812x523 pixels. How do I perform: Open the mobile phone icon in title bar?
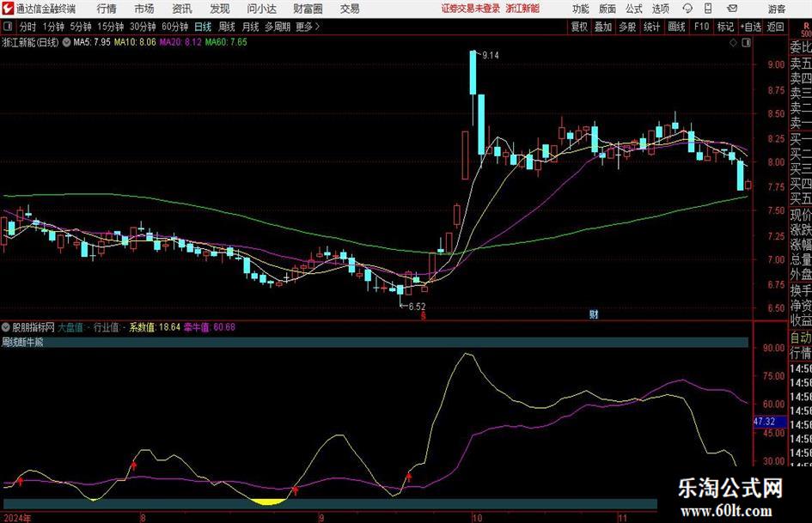[x=708, y=9]
